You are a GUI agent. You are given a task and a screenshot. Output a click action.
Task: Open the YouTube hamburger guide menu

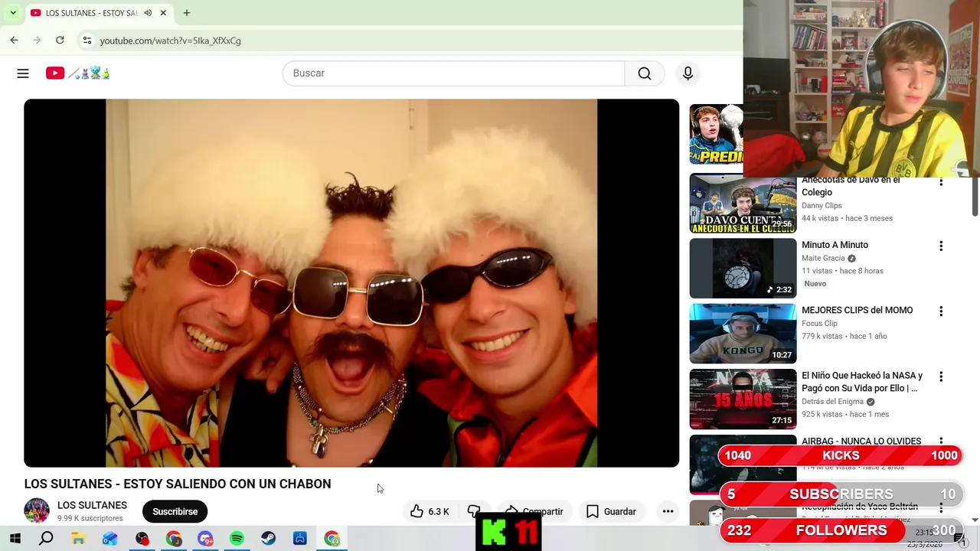click(23, 73)
